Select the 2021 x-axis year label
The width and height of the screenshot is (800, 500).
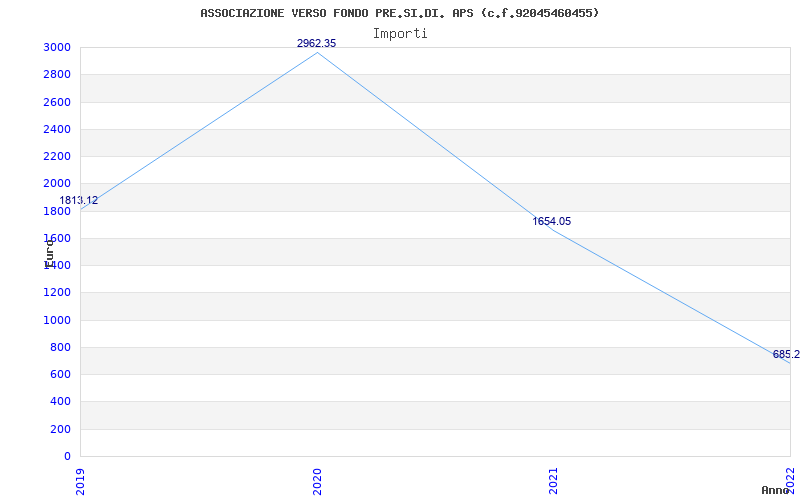[554, 480]
